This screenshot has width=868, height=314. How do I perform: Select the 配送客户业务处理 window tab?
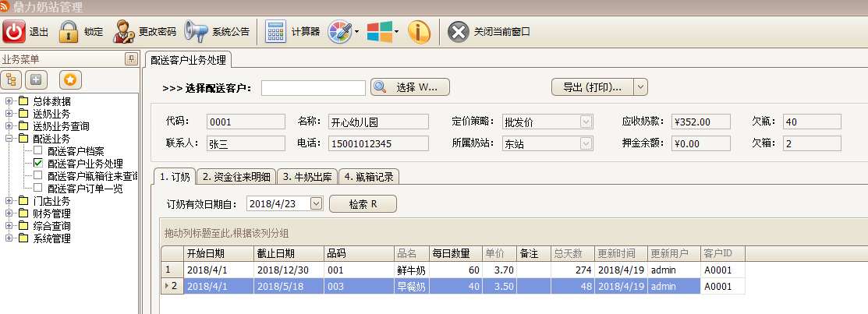(188, 59)
